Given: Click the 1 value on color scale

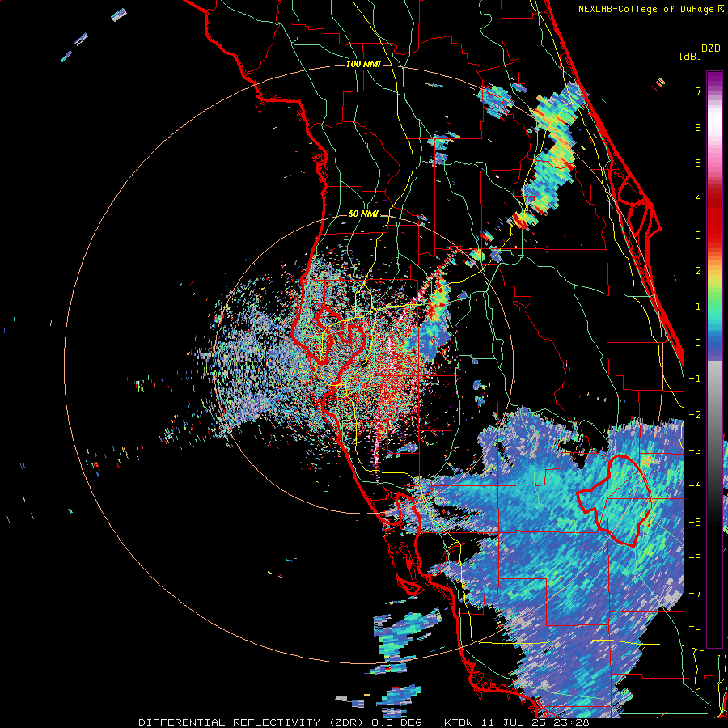Looking at the screenshot, I should pyautogui.click(x=698, y=307).
